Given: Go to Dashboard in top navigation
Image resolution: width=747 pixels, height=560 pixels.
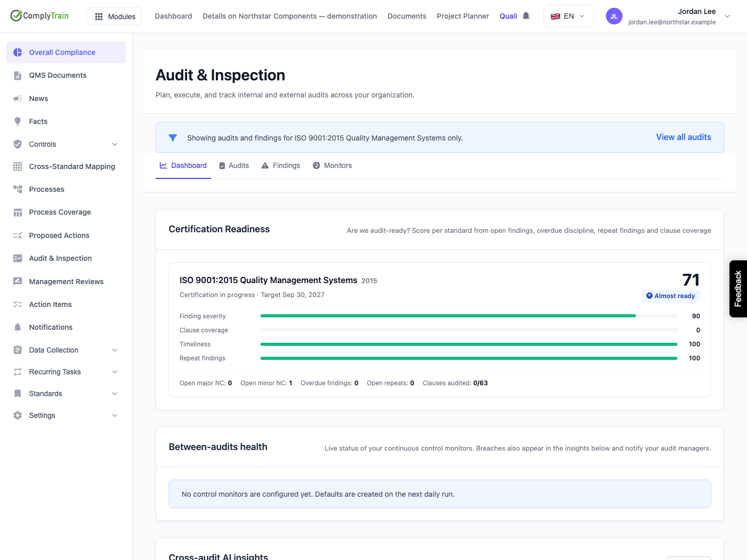Looking at the screenshot, I should (173, 16).
